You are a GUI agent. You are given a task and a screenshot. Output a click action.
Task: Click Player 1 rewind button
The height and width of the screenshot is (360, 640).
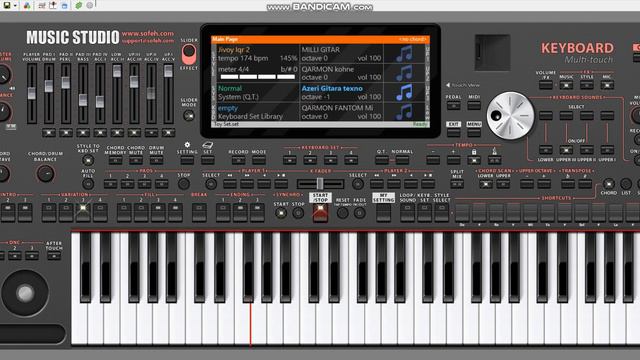click(x=230, y=184)
